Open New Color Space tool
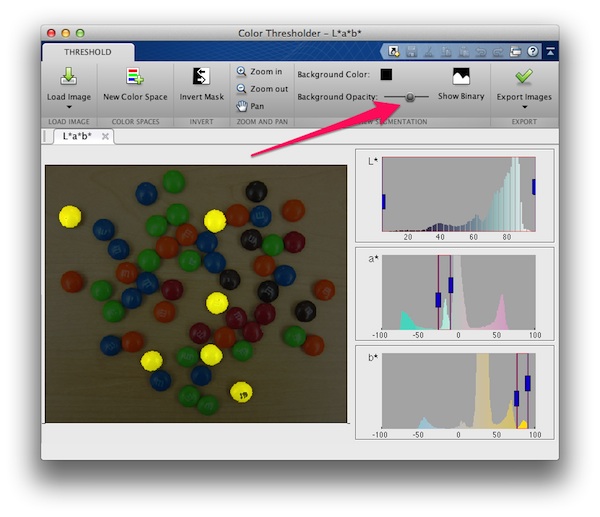Viewport: 600px width, 517px height. click(135, 77)
